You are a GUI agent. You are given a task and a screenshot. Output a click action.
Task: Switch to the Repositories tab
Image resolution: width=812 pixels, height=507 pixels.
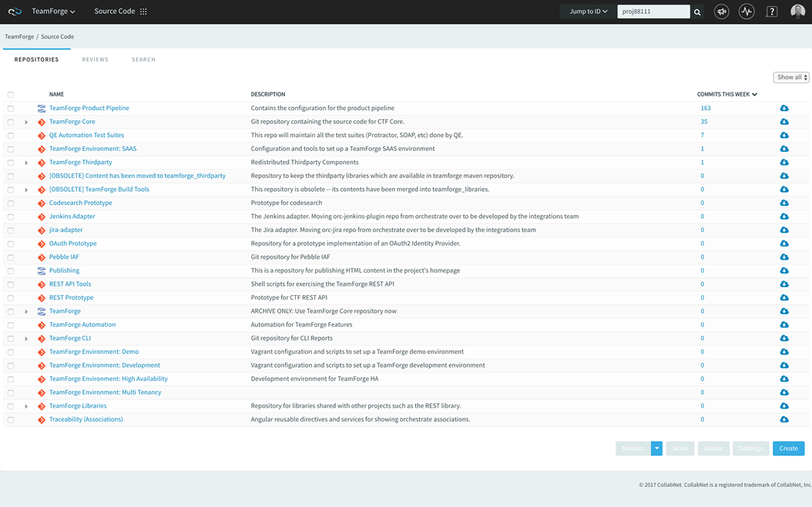(36, 59)
